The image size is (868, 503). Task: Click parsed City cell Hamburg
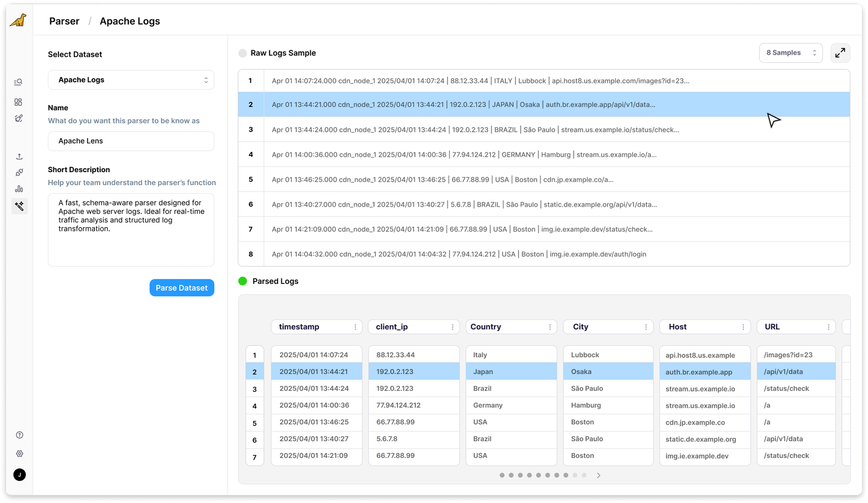[x=608, y=405]
